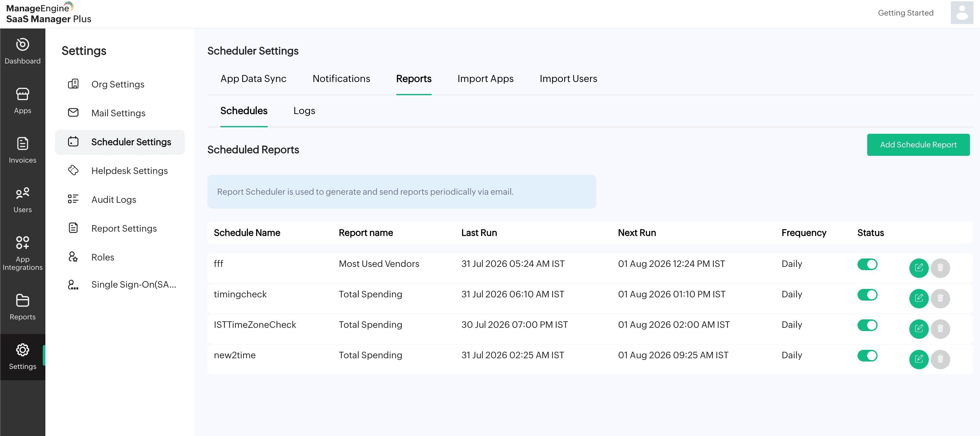980x436 pixels.
Task: Toggle status of fff schedule
Action: point(868,264)
